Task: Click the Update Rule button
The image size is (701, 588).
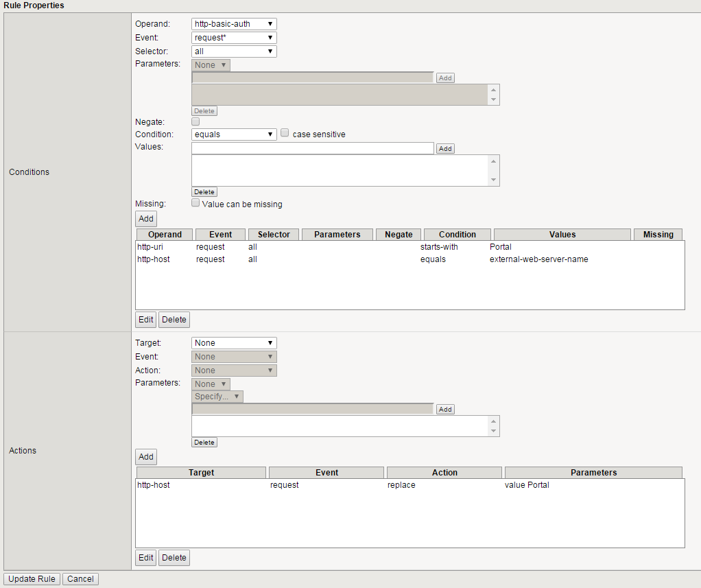Action: pos(31,578)
